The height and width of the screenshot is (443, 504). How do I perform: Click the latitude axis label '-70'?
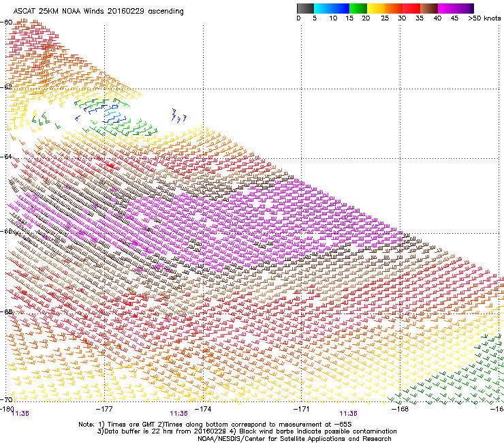pyautogui.click(x=6, y=399)
